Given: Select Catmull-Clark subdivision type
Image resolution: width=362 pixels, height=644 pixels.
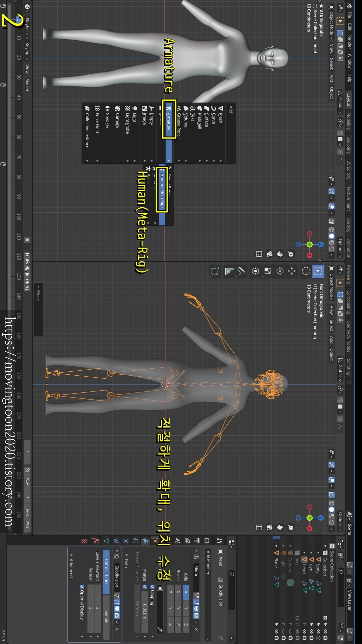Looking at the screenshot, I should coord(106,572).
